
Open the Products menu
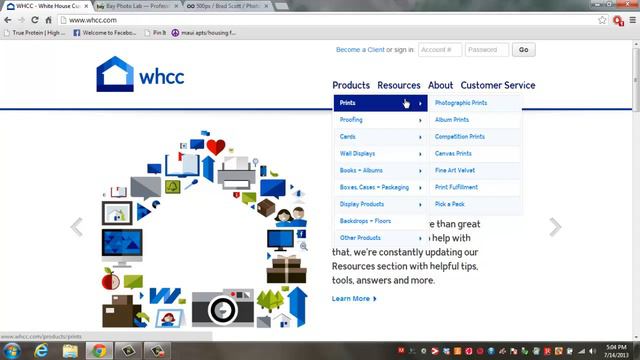351,85
